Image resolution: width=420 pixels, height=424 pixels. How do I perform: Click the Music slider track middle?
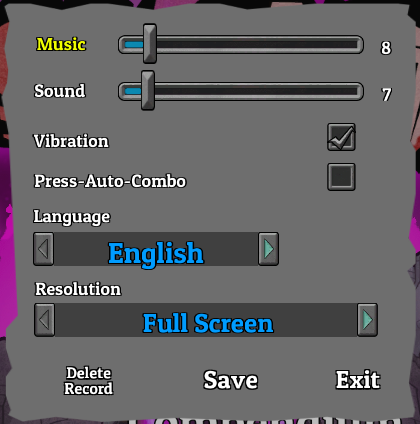pos(241,44)
